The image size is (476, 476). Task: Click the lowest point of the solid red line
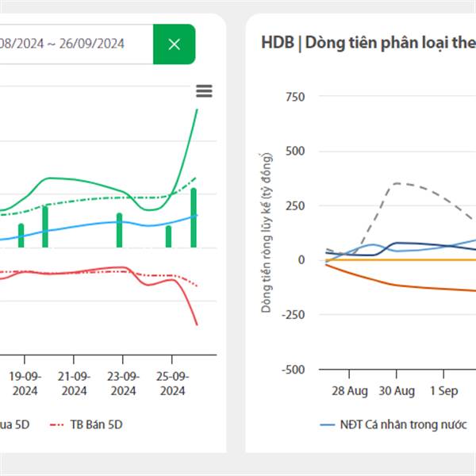[x=196, y=324]
